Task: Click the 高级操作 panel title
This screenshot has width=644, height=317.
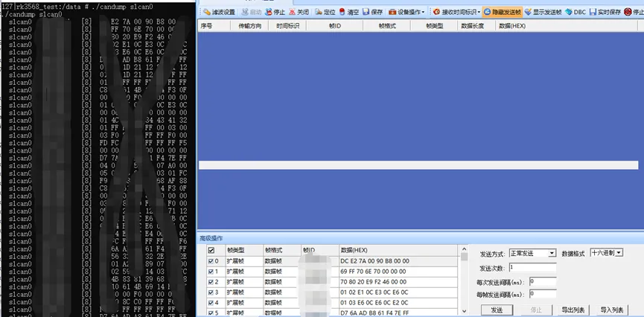Action: [x=211, y=239]
